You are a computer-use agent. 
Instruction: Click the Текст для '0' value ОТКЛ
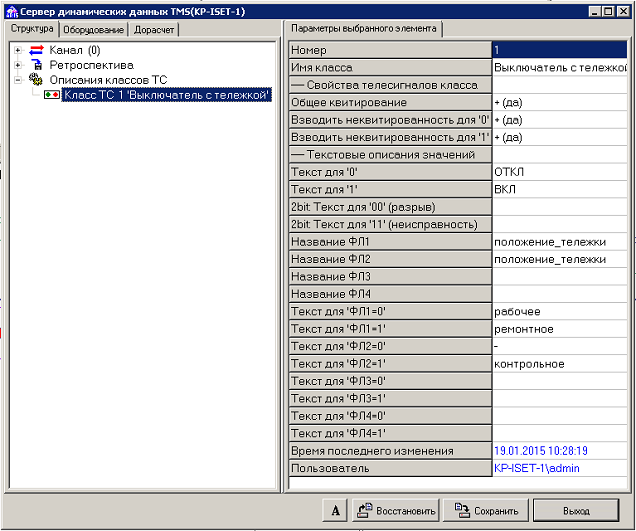coord(559,171)
